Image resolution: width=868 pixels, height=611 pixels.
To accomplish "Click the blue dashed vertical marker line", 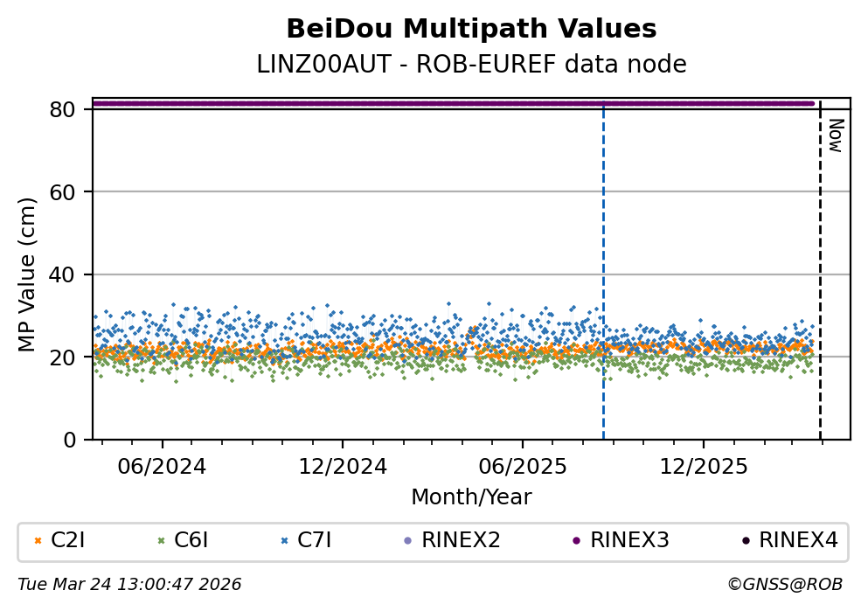I will (x=603, y=262).
